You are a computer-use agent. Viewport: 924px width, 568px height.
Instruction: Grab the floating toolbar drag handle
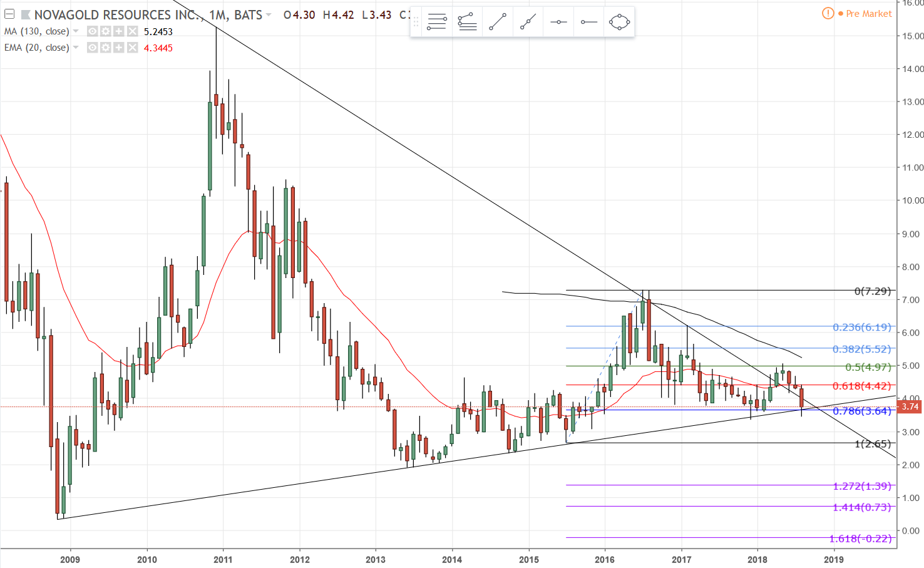416,23
